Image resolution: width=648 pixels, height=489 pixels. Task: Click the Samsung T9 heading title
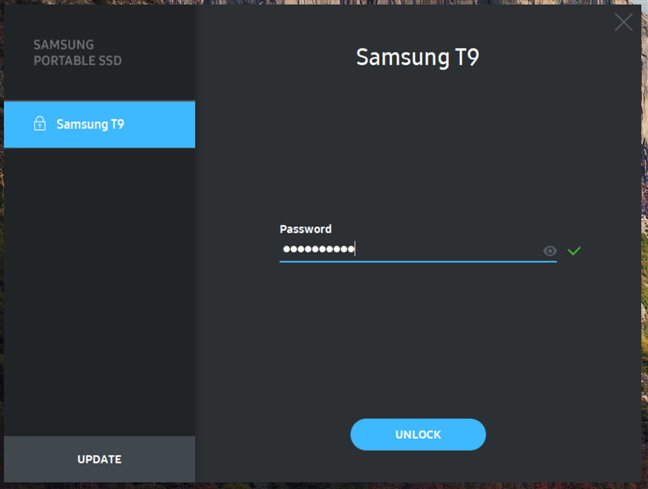pyautogui.click(x=418, y=57)
